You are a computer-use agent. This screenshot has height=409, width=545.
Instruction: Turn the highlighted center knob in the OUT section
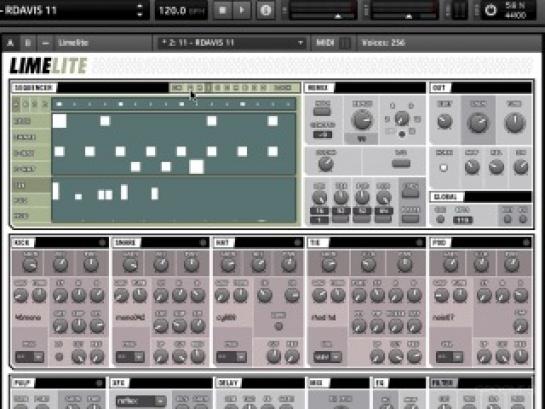tap(478, 122)
